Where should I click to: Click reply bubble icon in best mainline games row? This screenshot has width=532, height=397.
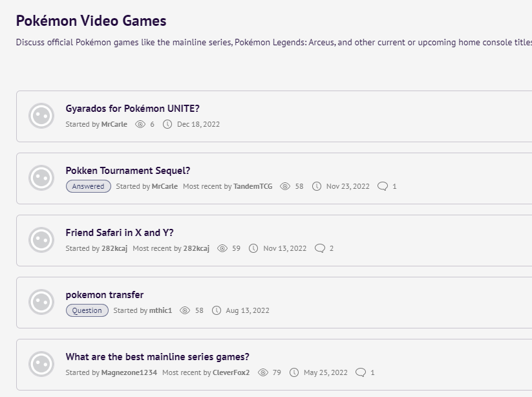[361, 373]
